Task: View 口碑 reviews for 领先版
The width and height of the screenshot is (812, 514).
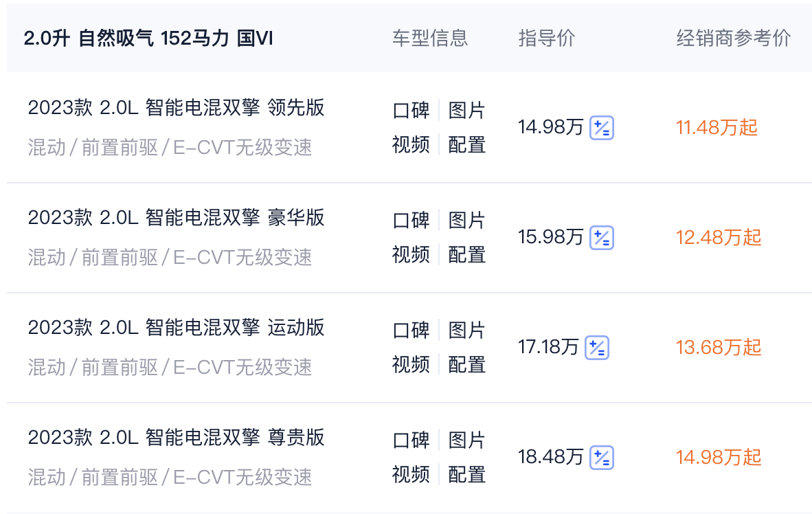Action: pyautogui.click(x=411, y=111)
